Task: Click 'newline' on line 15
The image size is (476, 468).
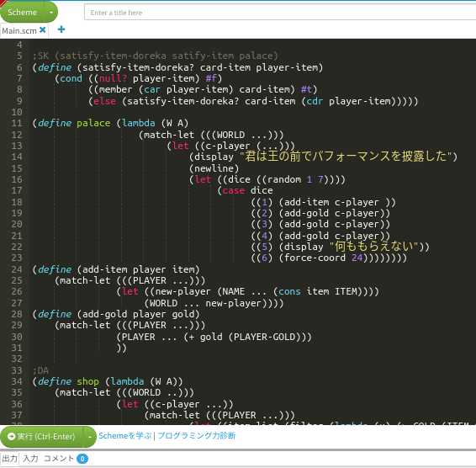Action: click(214, 168)
